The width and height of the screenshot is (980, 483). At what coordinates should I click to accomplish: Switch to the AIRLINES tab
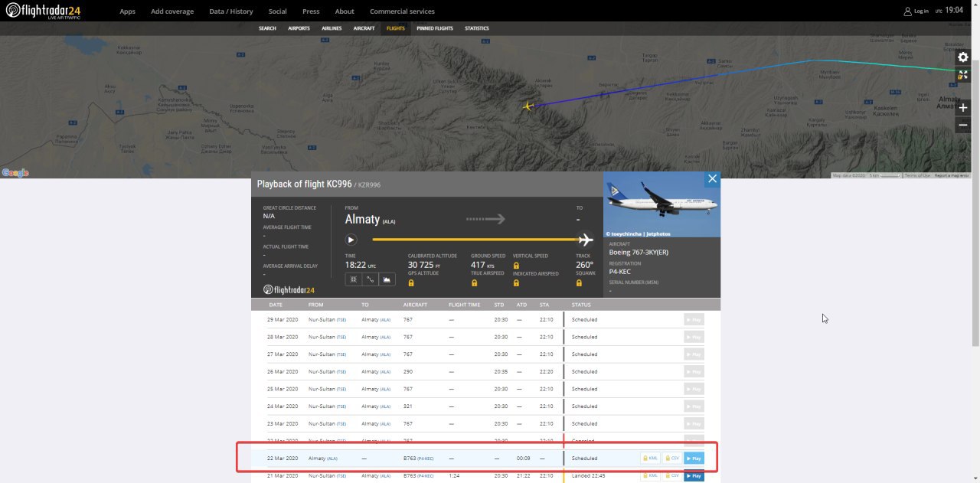click(x=332, y=28)
